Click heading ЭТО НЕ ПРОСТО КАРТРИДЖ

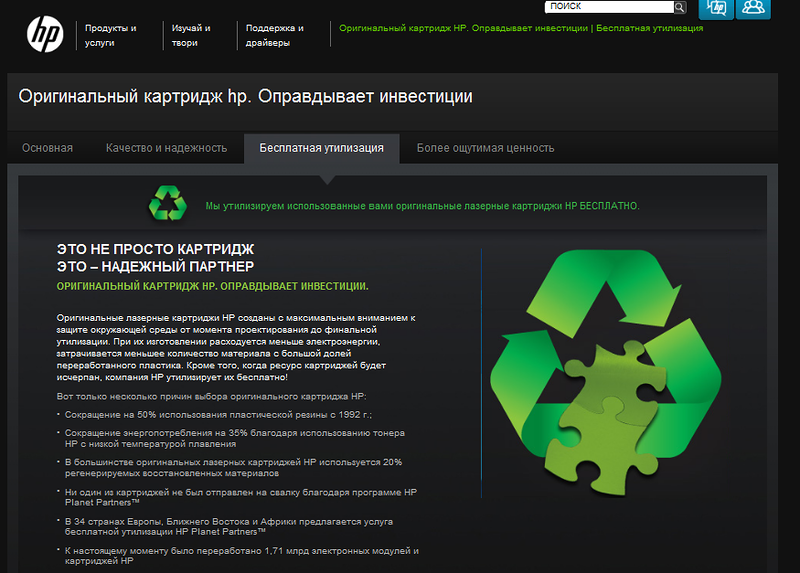[155, 249]
